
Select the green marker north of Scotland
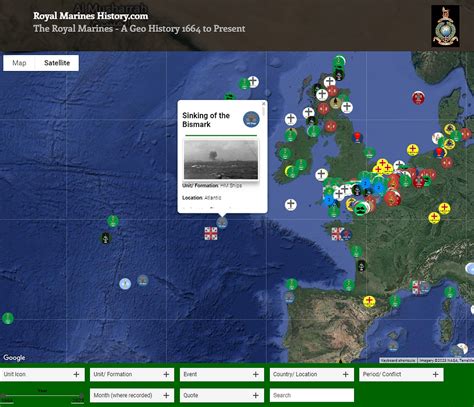pyautogui.click(x=339, y=61)
